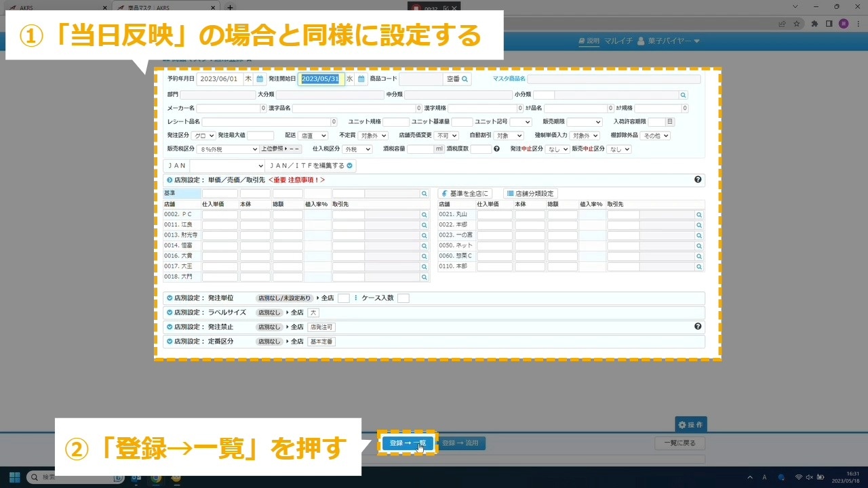
Task: Open the 菓子バイヤー user menu
Action: (x=668, y=41)
